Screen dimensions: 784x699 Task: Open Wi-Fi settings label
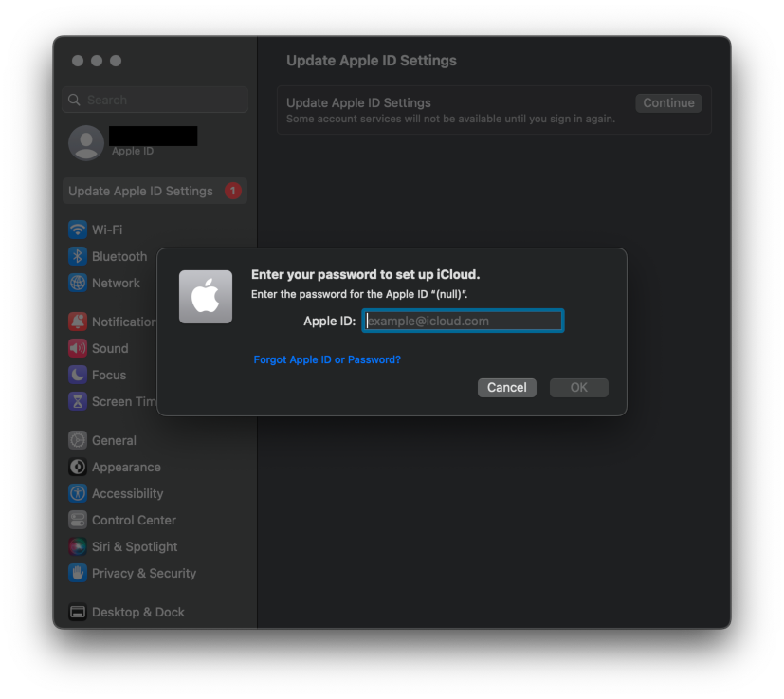[107, 230]
